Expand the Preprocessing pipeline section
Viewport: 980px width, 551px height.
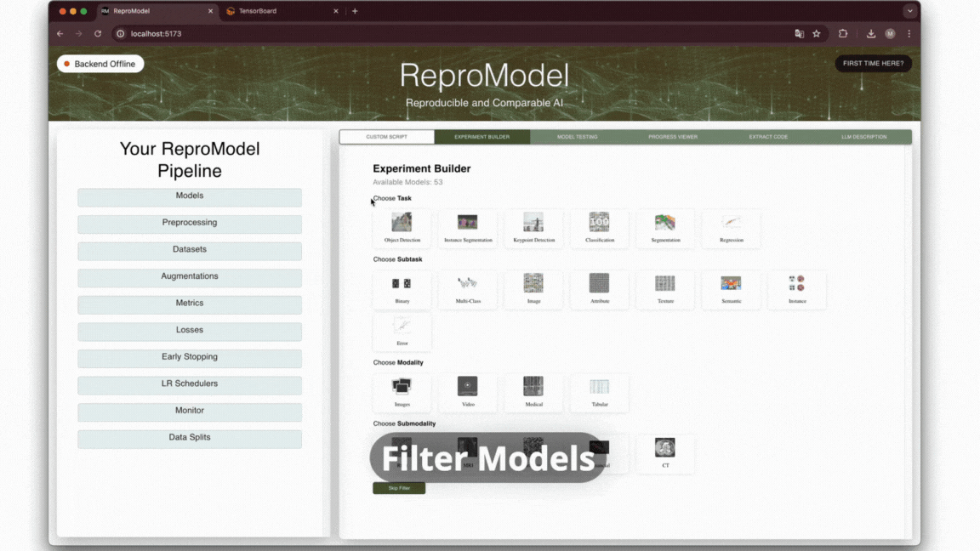pos(190,224)
